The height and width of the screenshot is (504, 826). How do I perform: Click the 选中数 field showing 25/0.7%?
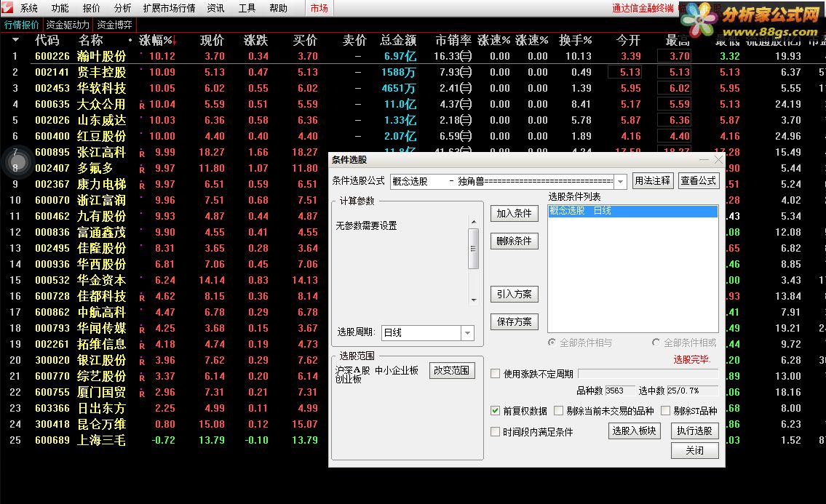click(x=692, y=391)
